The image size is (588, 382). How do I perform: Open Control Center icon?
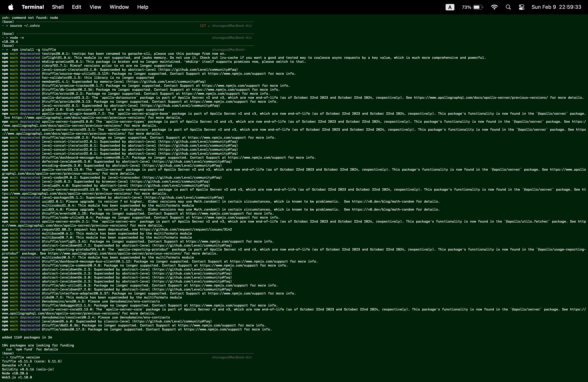[x=521, y=7]
